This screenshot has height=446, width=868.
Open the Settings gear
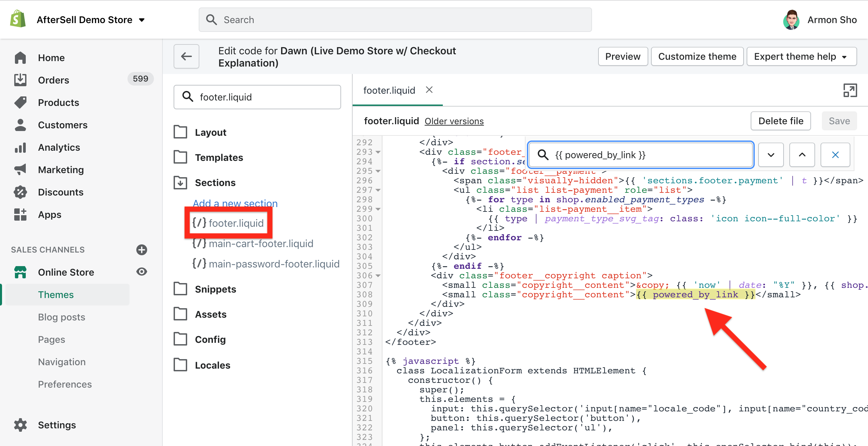20,425
